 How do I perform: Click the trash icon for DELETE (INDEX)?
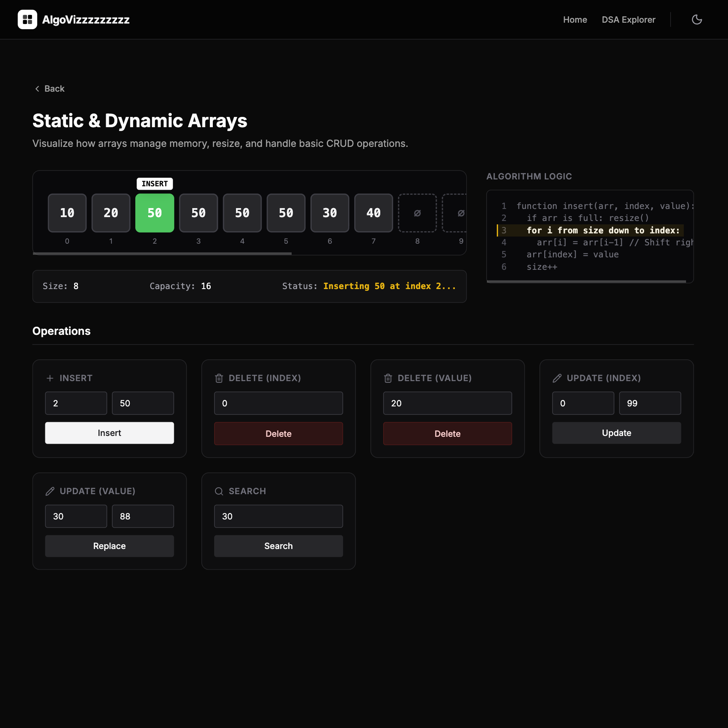(219, 378)
